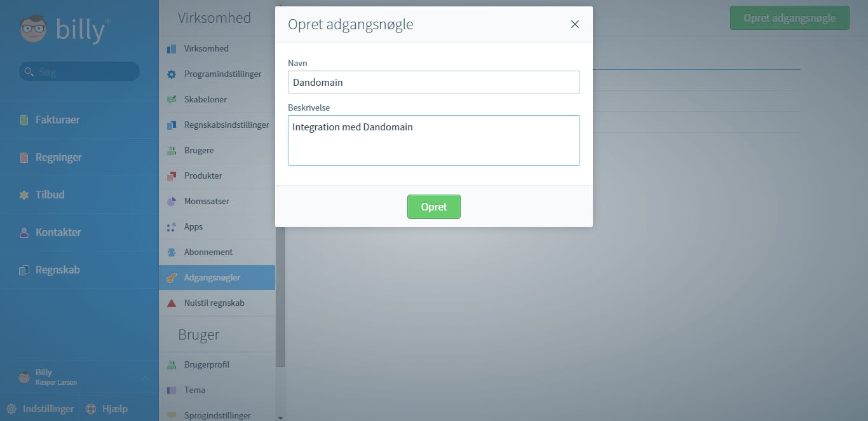Select Skabeloner in settings list

click(217, 100)
